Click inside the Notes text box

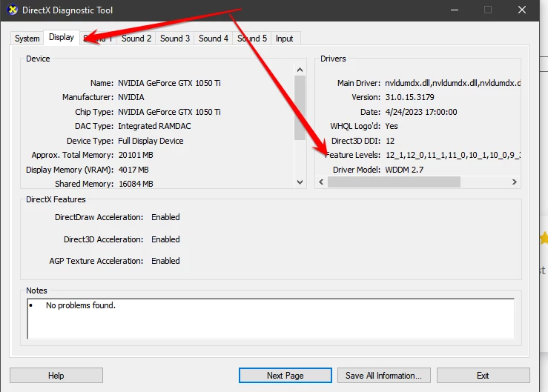pos(271,319)
